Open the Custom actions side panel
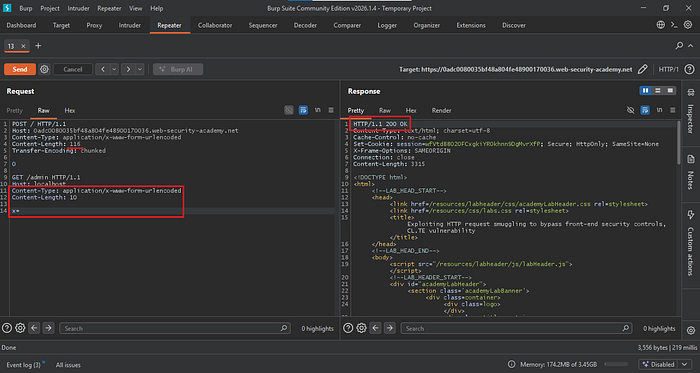 point(691,244)
